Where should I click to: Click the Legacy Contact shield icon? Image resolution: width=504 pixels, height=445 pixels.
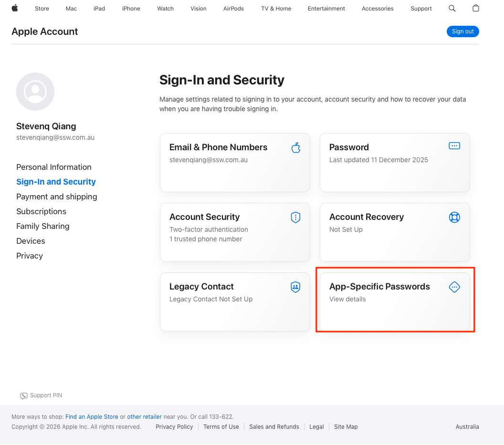296,287
